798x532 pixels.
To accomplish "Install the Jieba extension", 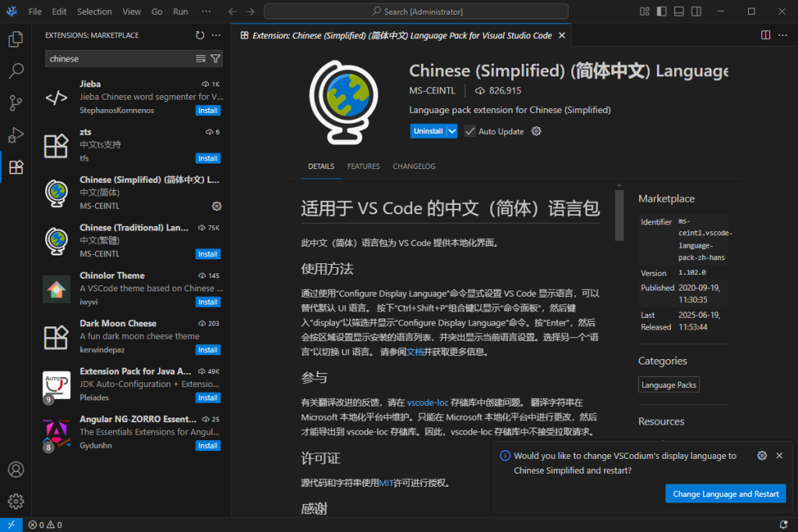I will [207, 111].
